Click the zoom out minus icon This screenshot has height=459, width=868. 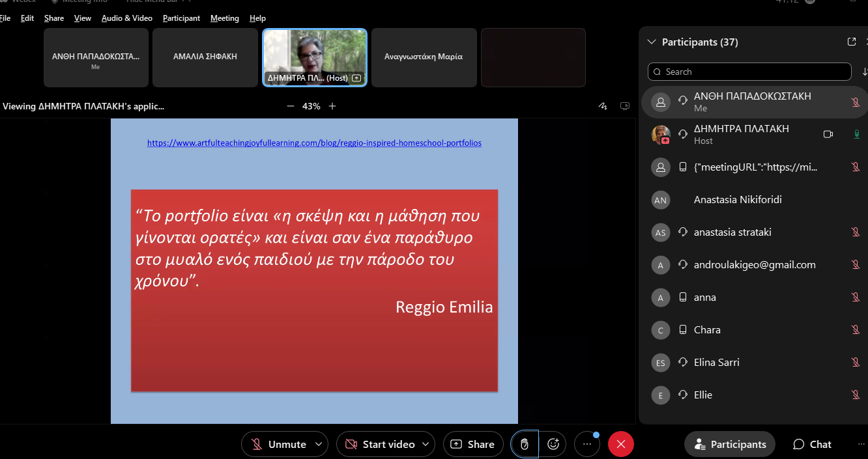point(291,106)
